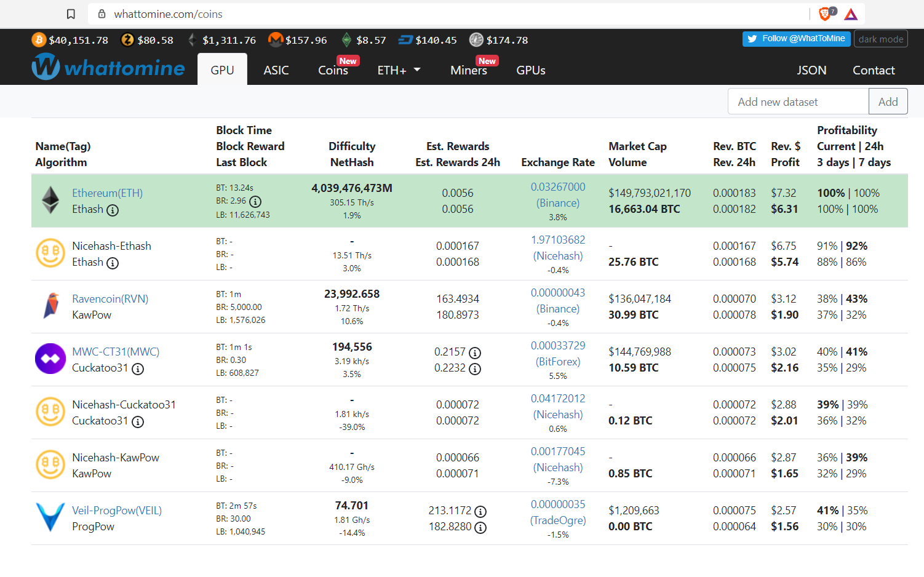Click Follow @WhatToMine Twitter button

coord(797,39)
